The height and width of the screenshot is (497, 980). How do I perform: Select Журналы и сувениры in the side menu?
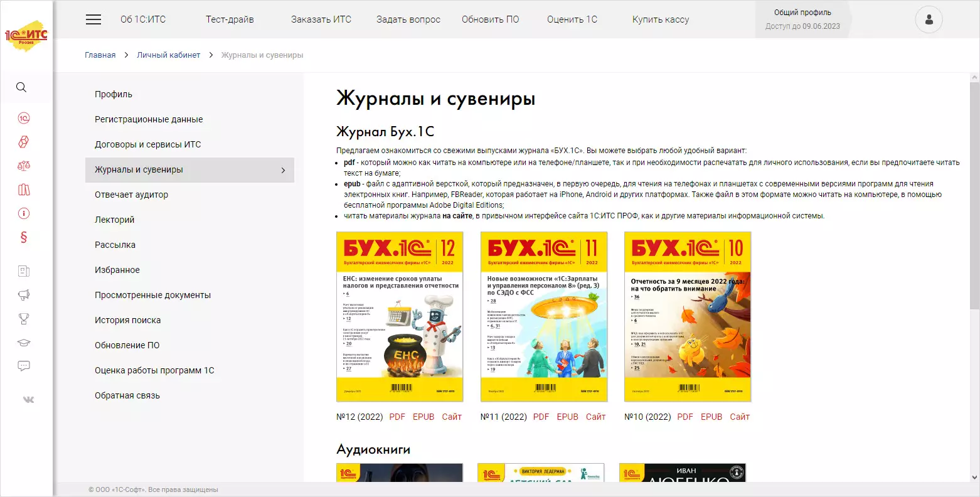click(189, 170)
